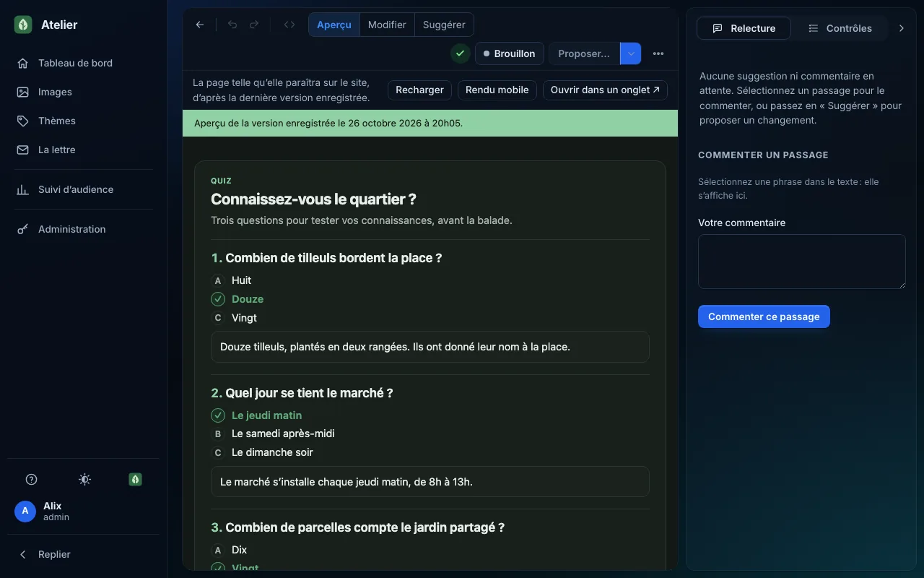Open the Brouillon status selector

point(510,53)
